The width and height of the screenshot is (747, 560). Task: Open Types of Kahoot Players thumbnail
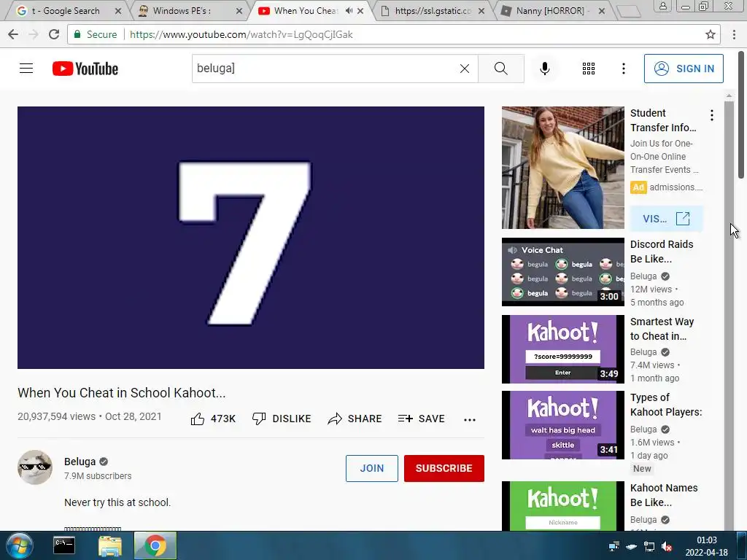click(562, 425)
